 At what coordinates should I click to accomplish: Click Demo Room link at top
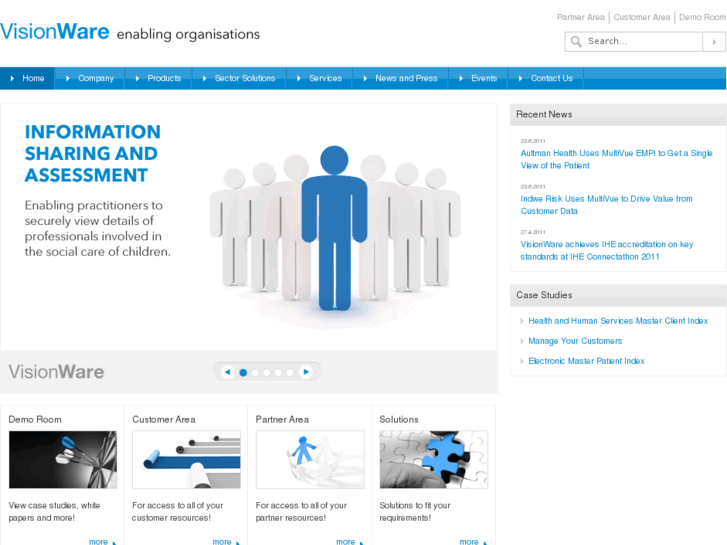tap(702, 17)
